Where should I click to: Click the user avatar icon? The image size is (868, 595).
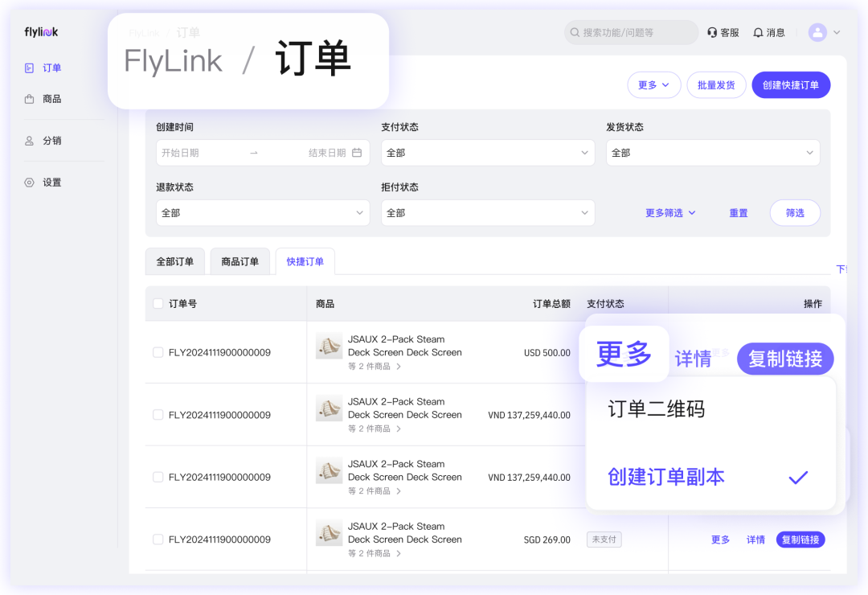coord(817,33)
